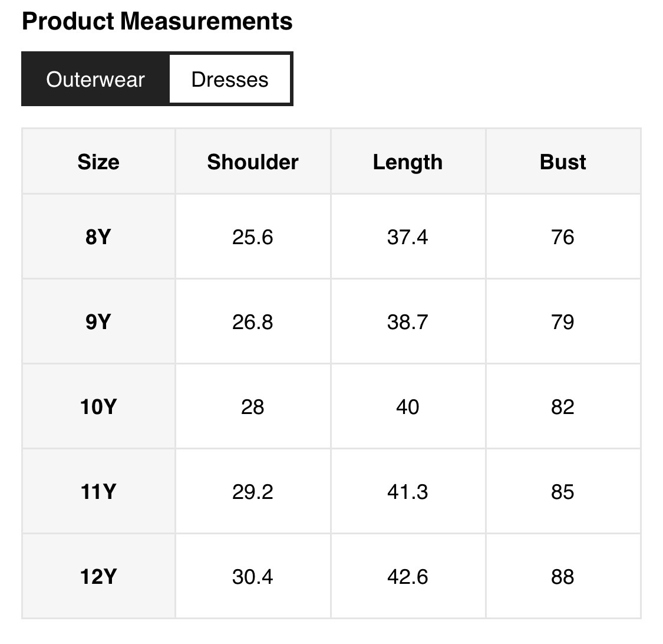Select the 11Y size row label
Viewport: 663px width, 644px height.
[98, 492]
